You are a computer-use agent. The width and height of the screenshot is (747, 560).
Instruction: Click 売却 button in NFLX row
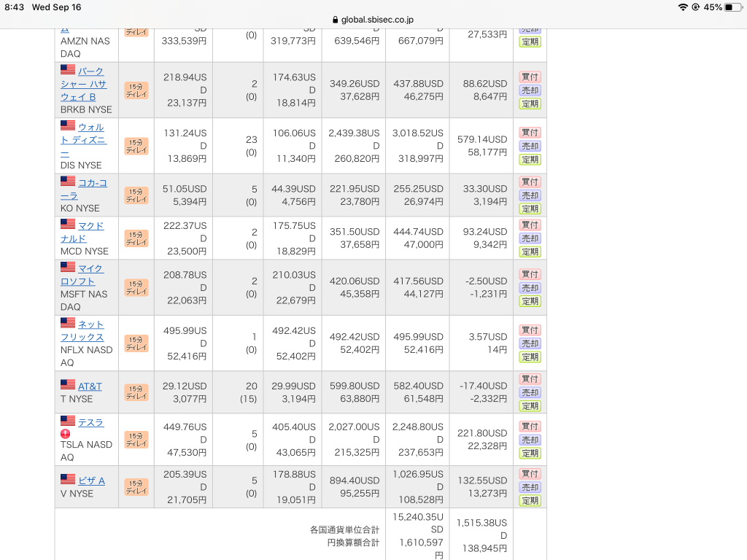[530, 343]
